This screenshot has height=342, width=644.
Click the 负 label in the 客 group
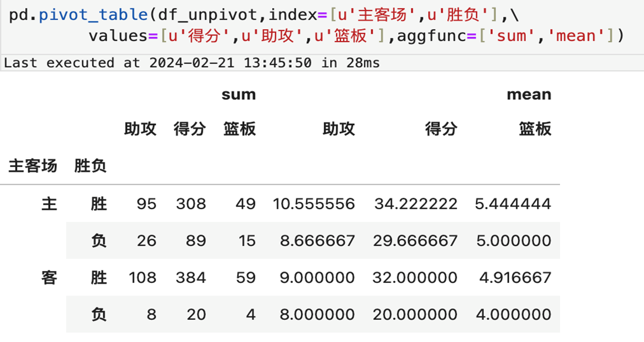coord(99,314)
